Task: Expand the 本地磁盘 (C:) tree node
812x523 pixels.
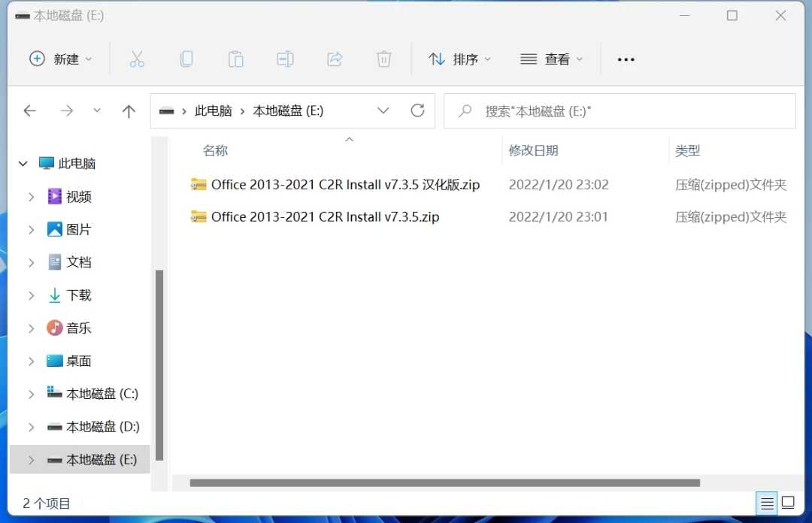Action: (31, 394)
